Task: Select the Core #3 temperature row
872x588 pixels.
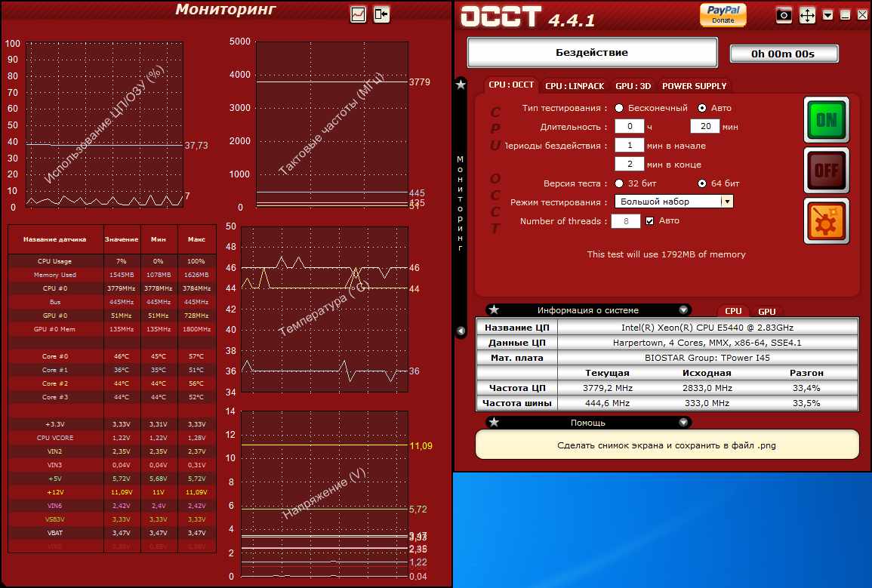Action: point(112,397)
